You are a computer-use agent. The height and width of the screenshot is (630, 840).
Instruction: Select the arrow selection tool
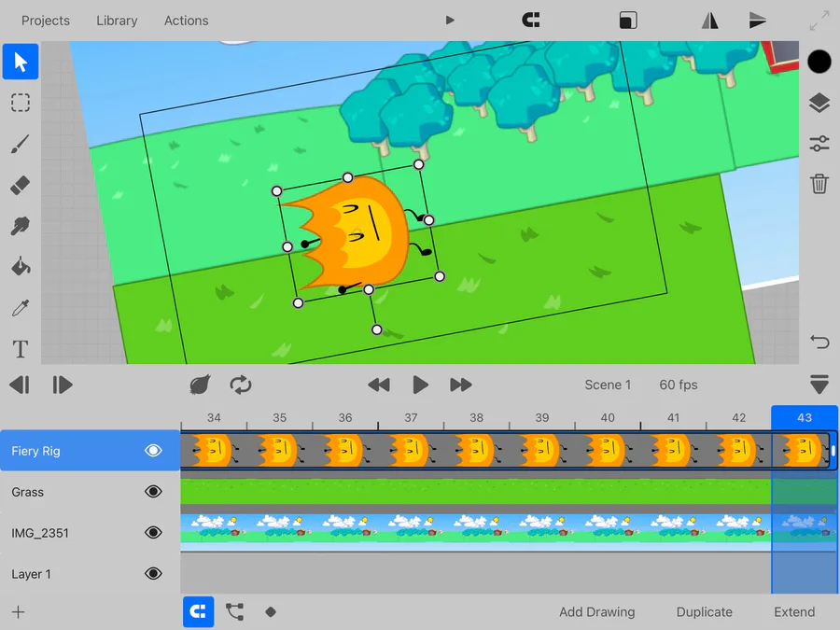click(21, 62)
